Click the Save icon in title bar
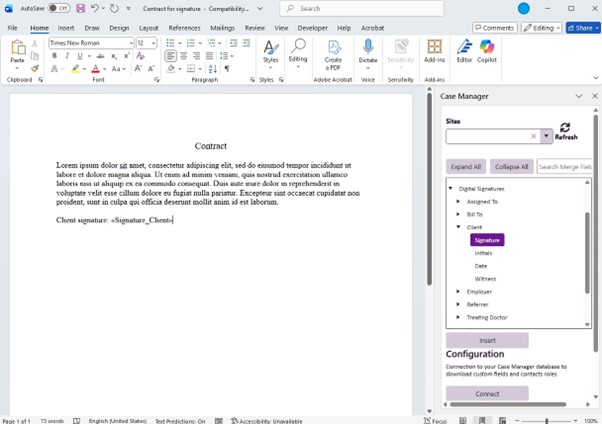The height and width of the screenshot is (424, 602). (x=80, y=8)
